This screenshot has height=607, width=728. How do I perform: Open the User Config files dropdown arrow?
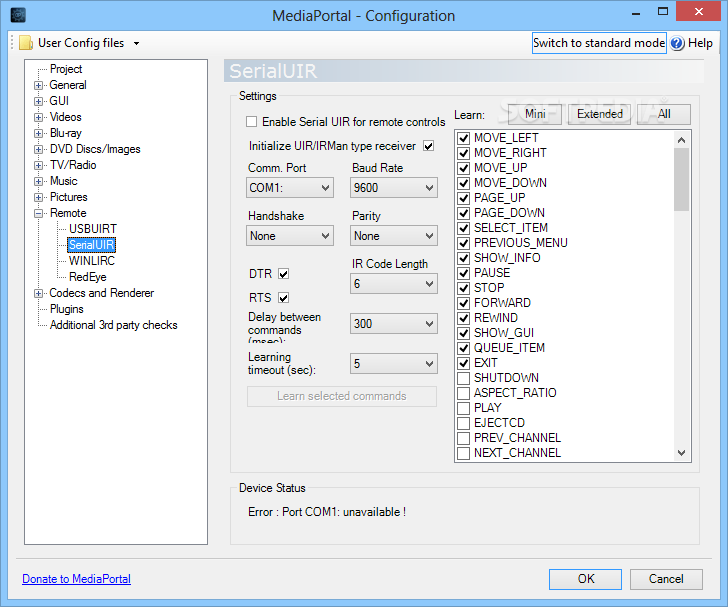pyautogui.click(x=136, y=44)
